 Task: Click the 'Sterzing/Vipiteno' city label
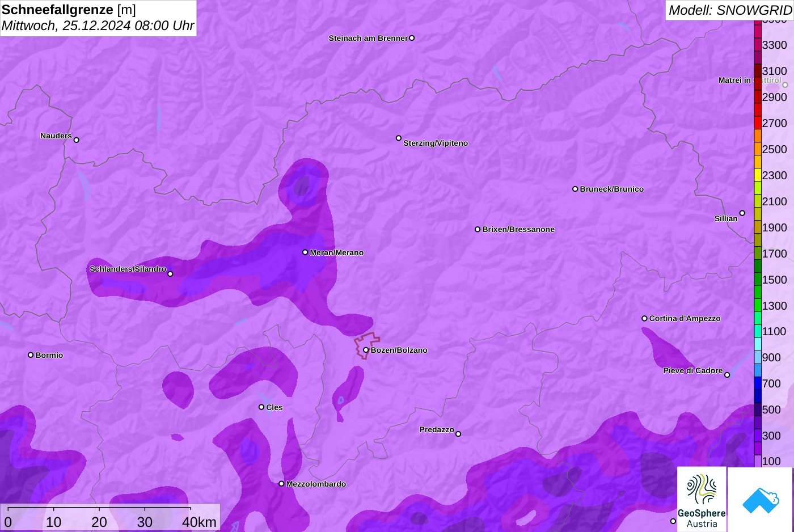click(x=436, y=143)
